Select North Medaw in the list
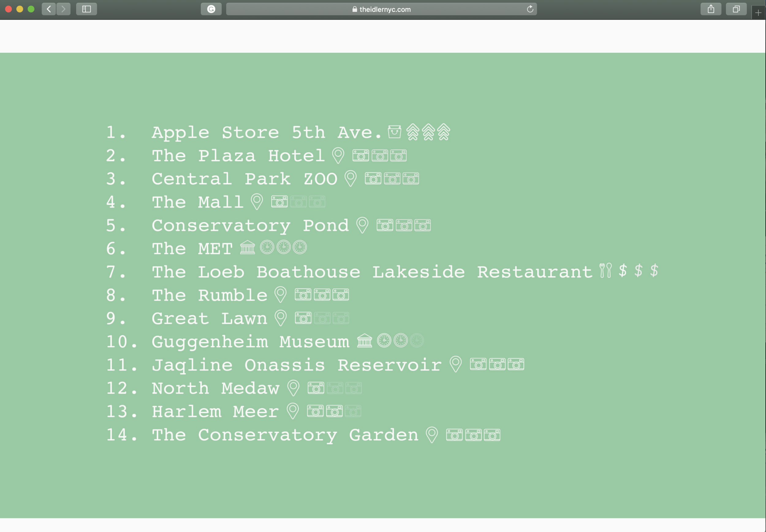766x532 pixels. click(x=216, y=388)
